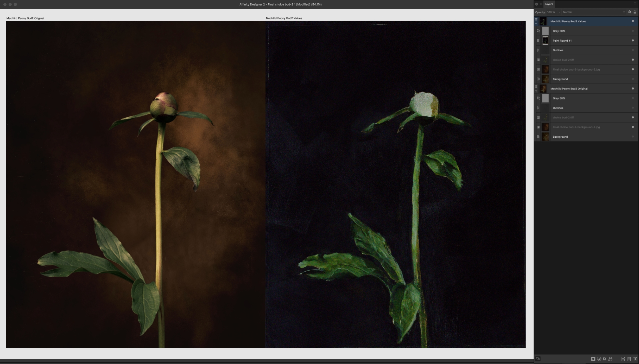The height and width of the screenshot is (364, 639).
Task: Click the Layers panel grip handle icon
Action: click(541, 4)
